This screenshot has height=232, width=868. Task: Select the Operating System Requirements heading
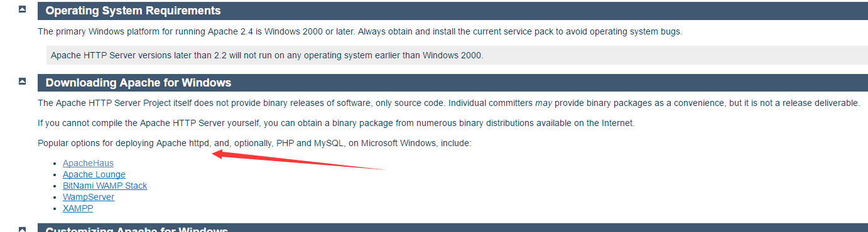[133, 11]
